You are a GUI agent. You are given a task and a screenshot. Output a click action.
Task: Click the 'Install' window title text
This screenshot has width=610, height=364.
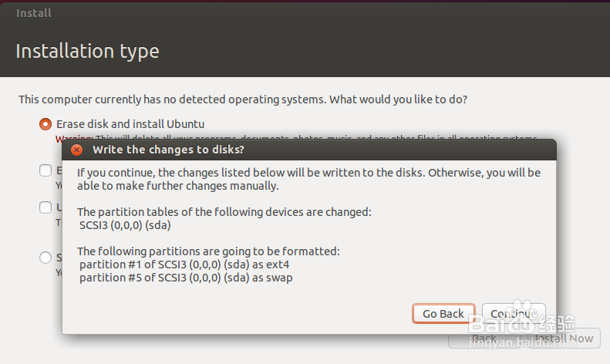[34, 13]
